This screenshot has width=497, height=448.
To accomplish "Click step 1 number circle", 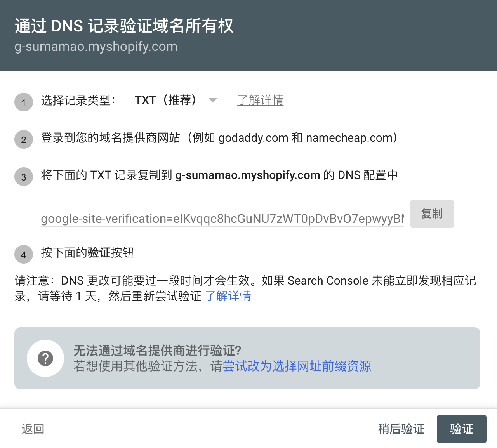I will pos(24,102).
